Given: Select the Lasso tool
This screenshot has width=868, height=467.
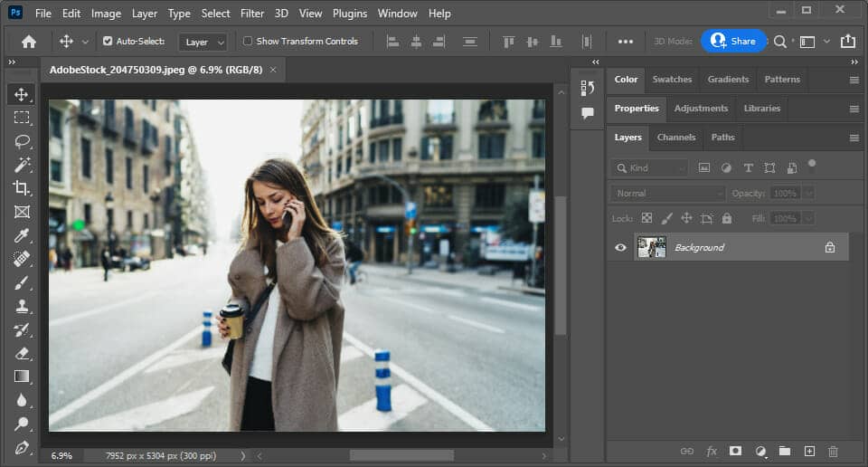Looking at the screenshot, I should (x=22, y=141).
